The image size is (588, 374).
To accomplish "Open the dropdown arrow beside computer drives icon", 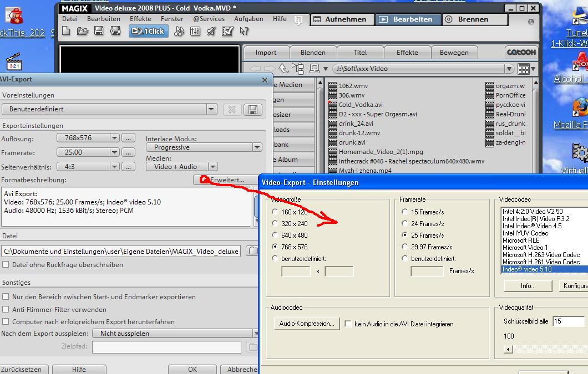I will pyautogui.click(x=325, y=69).
